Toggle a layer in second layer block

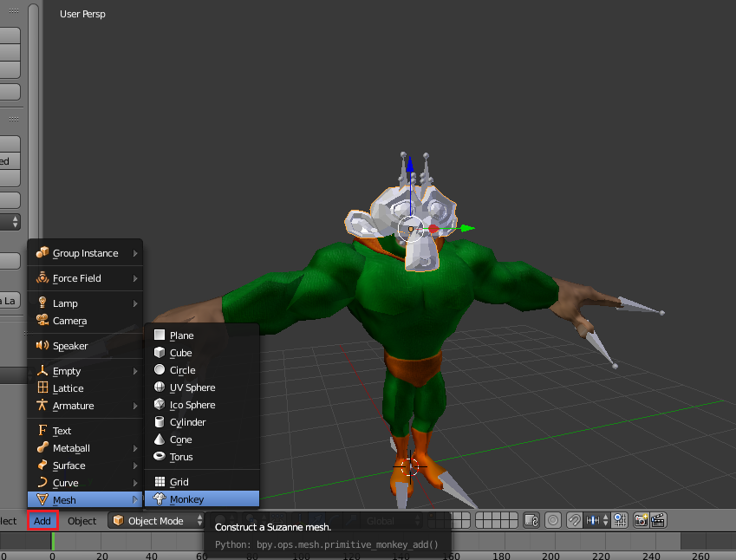pyautogui.click(x=497, y=520)
